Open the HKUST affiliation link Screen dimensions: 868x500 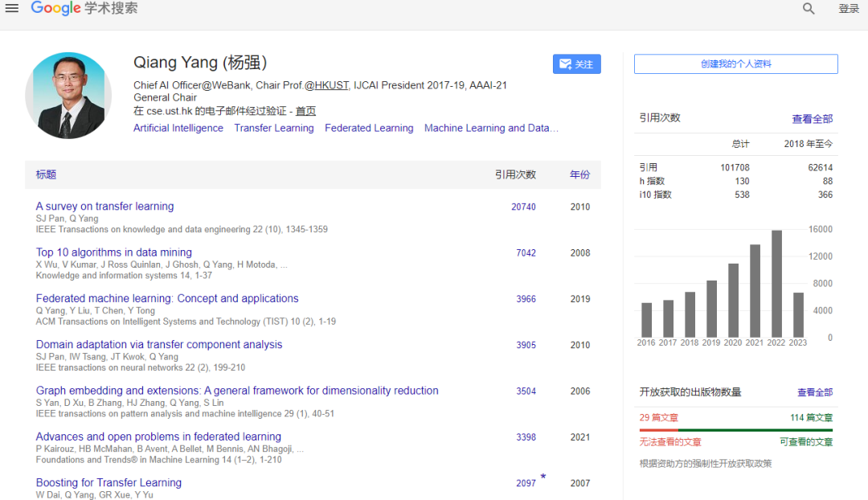[332, 85]
